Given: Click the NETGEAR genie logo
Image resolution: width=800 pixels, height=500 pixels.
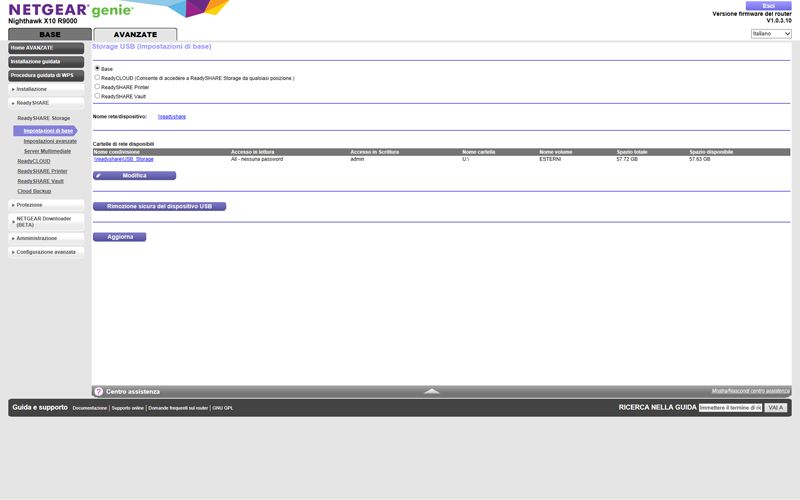Looking at the screenshot, I should [x=71, y=10].
